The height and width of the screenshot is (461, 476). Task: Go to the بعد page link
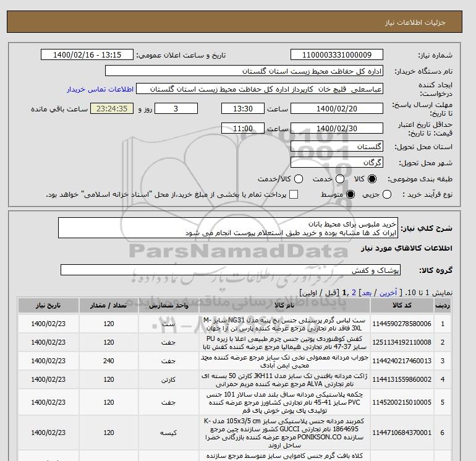(x=367, y=293)
